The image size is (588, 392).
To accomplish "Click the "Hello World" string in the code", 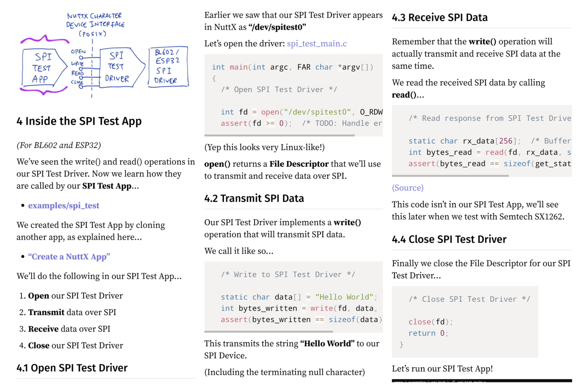I will click(x=344, y=297).
